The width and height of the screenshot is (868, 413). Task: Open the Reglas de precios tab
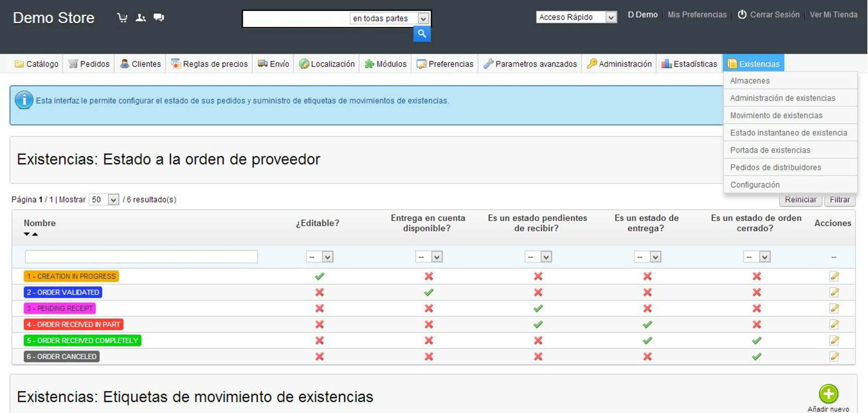click(209, 64)
